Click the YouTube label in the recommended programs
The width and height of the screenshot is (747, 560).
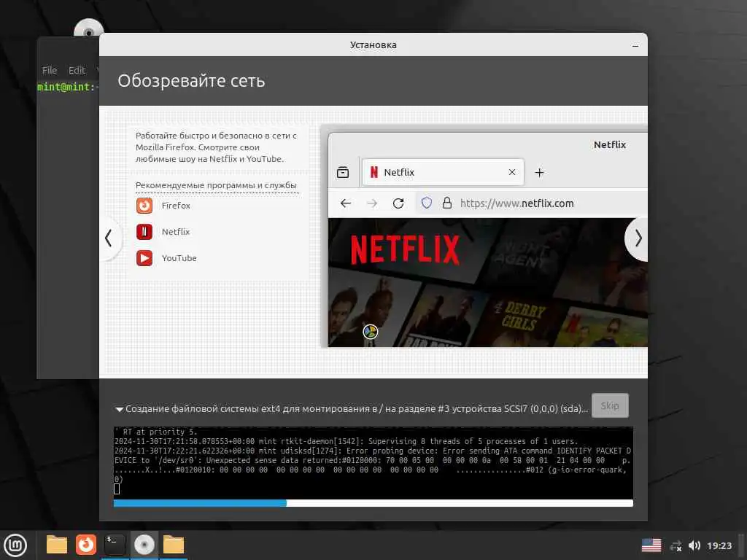click(179, 258)
